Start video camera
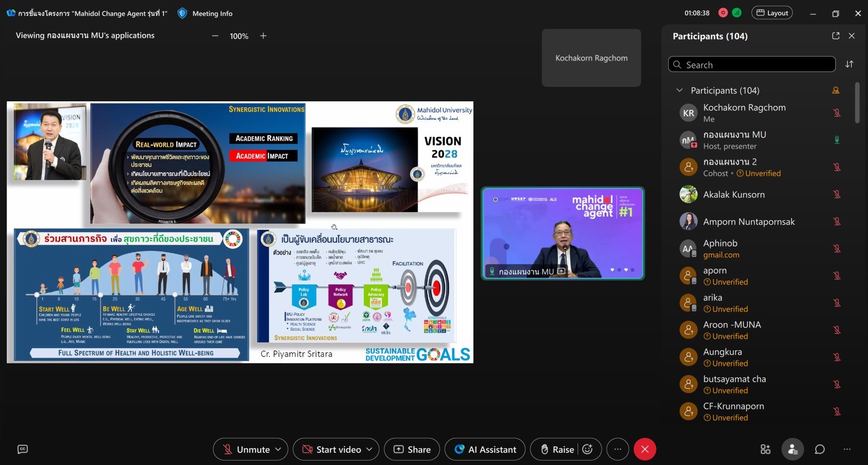The width and height of the screenshot is (868, 465). click(x=332, y=449)
